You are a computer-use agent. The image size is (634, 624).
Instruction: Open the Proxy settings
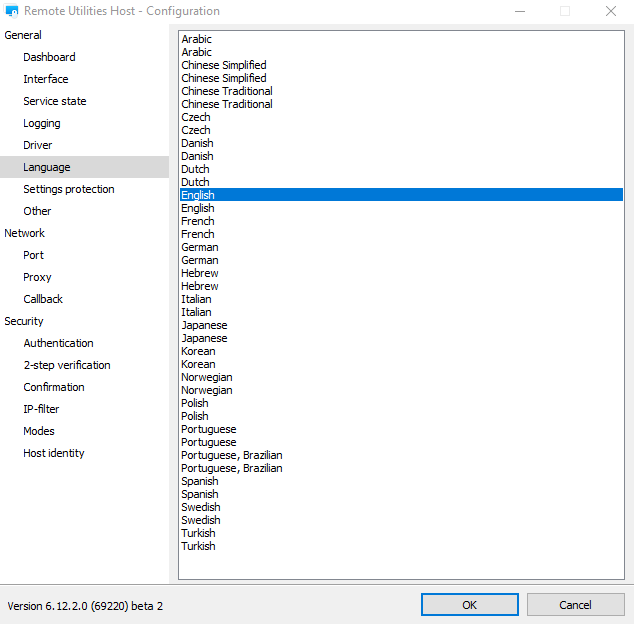(x=37, y=277)
